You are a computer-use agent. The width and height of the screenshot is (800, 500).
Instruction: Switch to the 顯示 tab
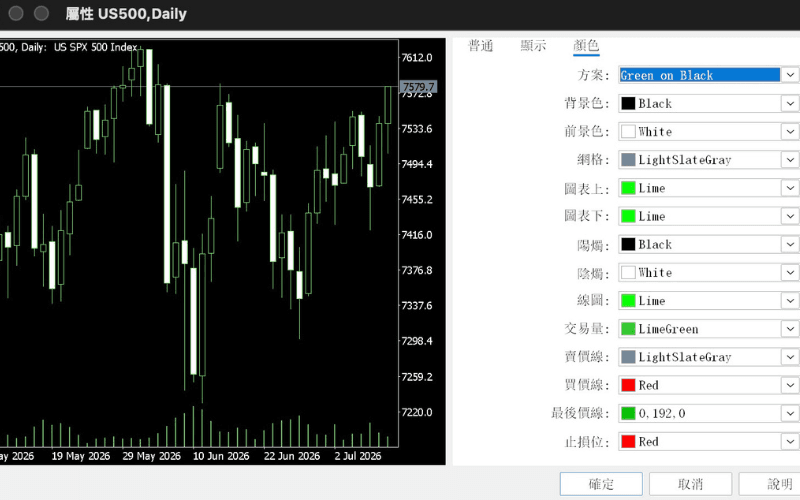pos(533,46)
